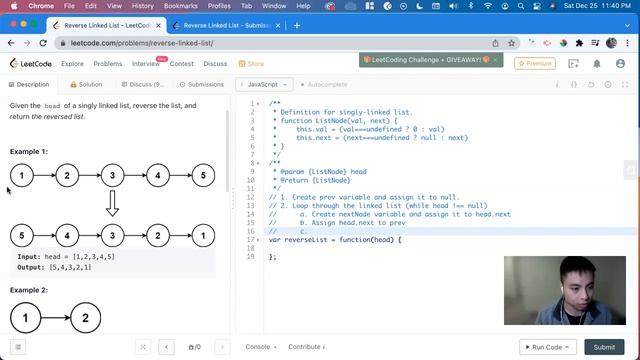Close the giveaway banner
Viewport: 640px width, 360px height.
(495, 60)
